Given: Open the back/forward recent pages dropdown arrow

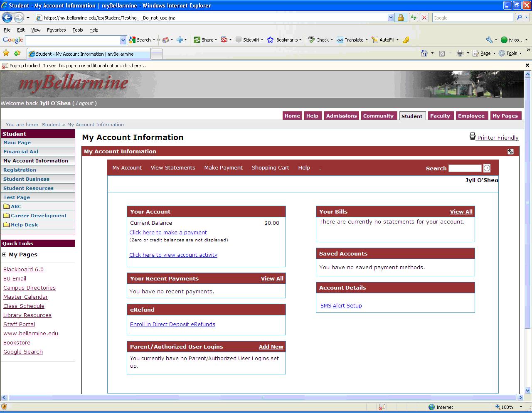Looking at the screenshot, I should 28,18.
